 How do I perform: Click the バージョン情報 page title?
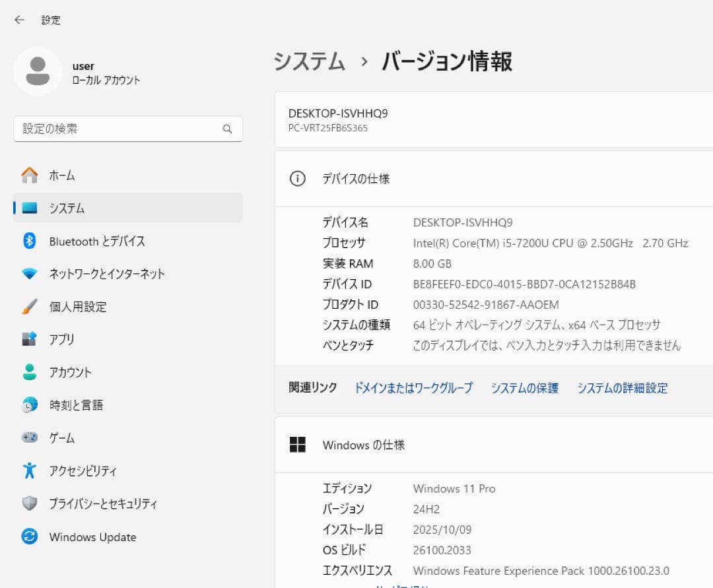tap(447, 61)
